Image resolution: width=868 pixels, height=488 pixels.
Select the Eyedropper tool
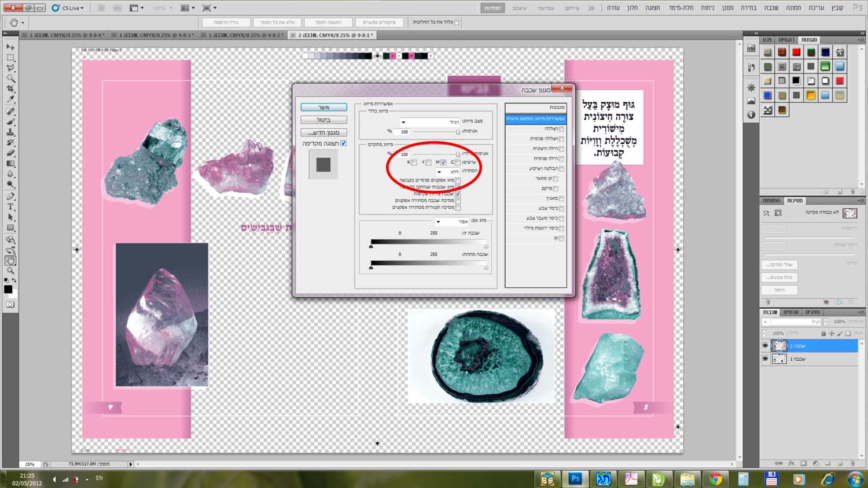[10, 100]
